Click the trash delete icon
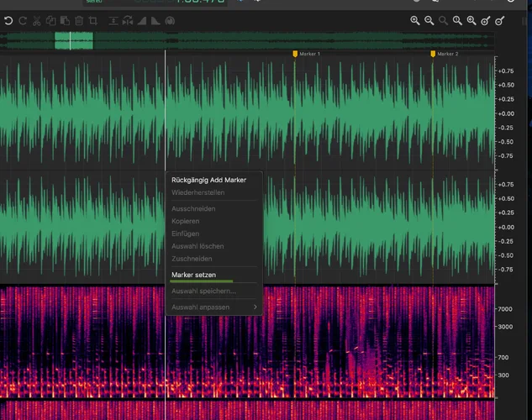The image size is (532, 420). [x=79, y=20]
